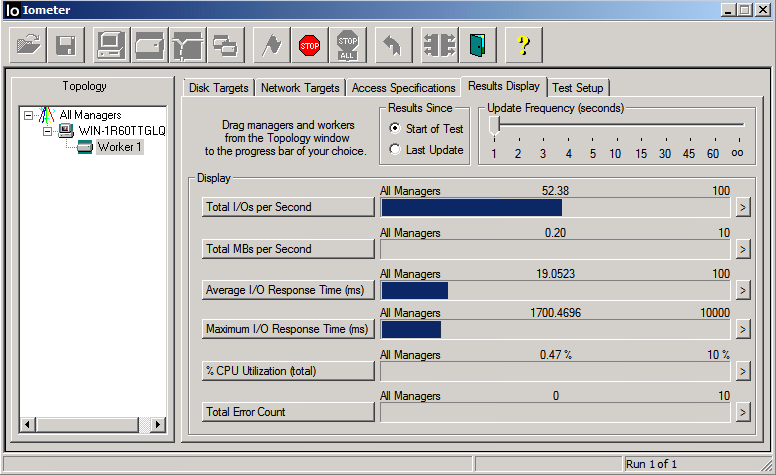The image size is (776, 475).
Task: Click Maximum I/O Response Time (ms) button
Action: tap(288, 329)
